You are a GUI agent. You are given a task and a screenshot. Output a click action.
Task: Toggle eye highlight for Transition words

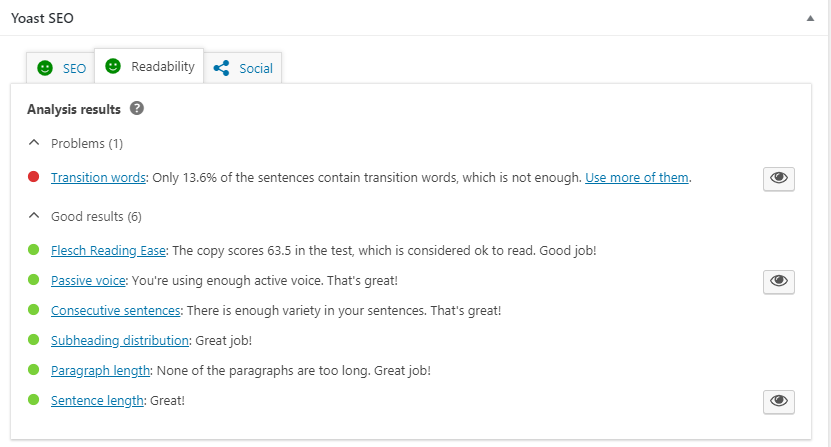[x=779, y=178]
